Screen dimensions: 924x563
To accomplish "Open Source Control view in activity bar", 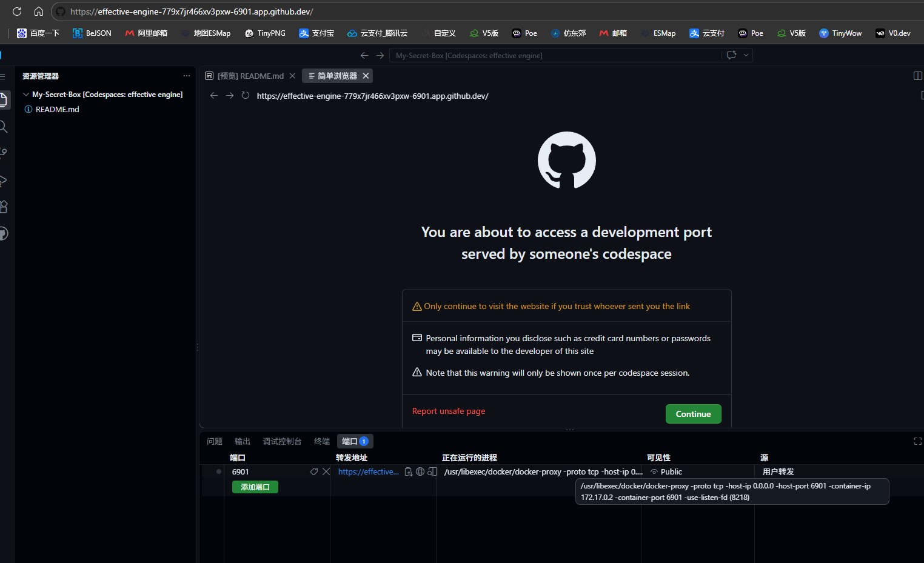I will pos(3,153).
